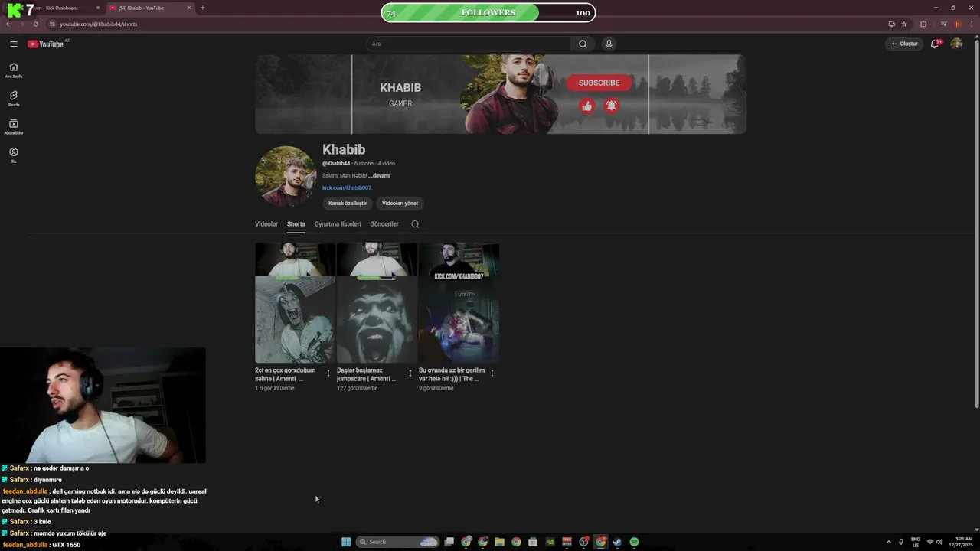Close the Kick Dashboard browser tab
This screenshot has height=551, width=980.
point(98,8)
